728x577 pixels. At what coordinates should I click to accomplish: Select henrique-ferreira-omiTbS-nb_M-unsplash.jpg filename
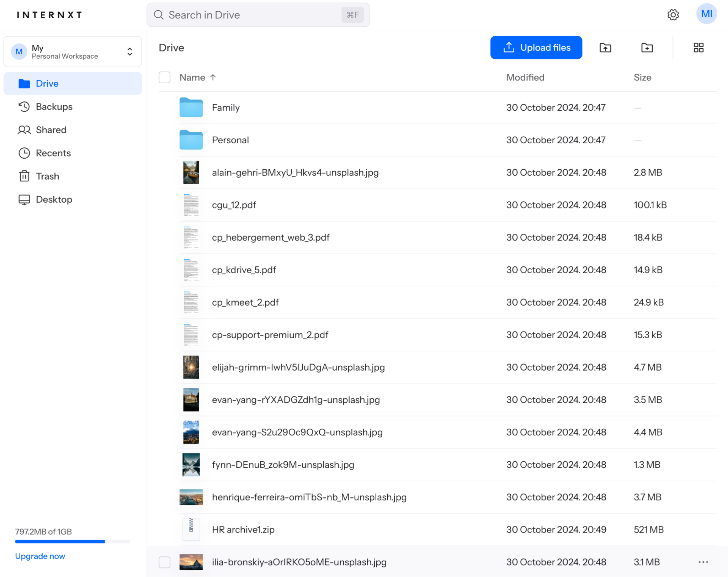click(x=309, y=497)
